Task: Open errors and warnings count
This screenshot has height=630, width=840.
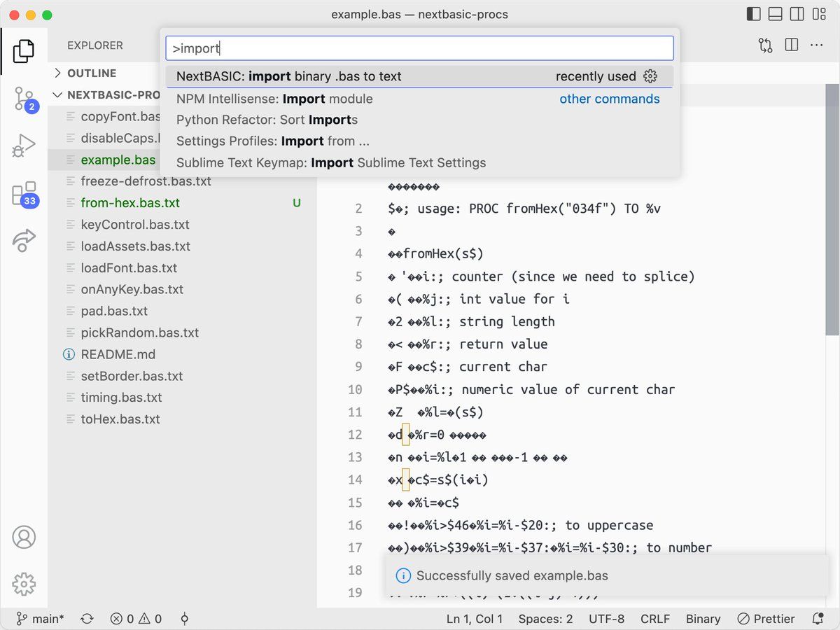Action: [x=136, y=619]
